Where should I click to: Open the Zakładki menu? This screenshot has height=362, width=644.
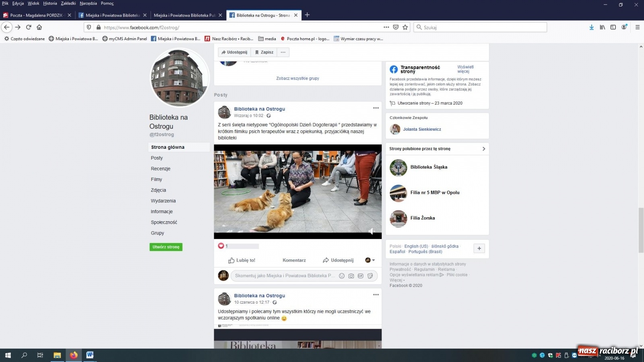tap(68, 3)
